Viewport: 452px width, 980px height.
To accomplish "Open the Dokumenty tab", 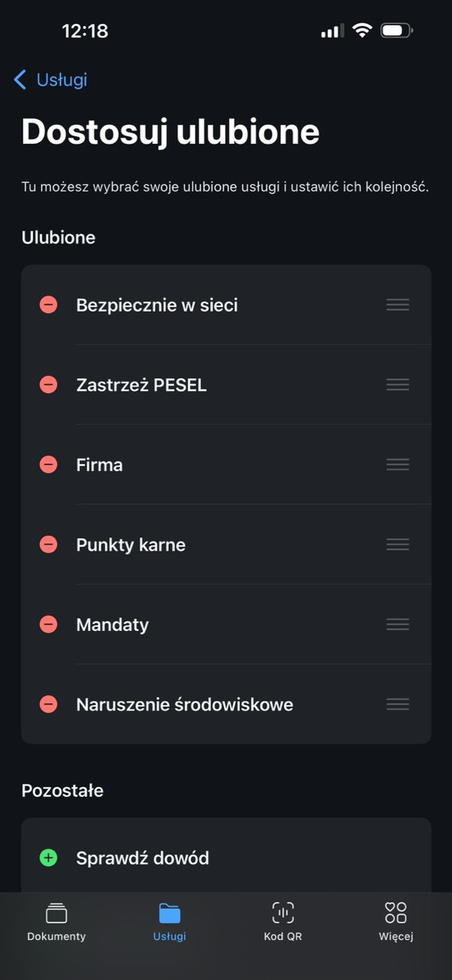I will click(57, 922).
